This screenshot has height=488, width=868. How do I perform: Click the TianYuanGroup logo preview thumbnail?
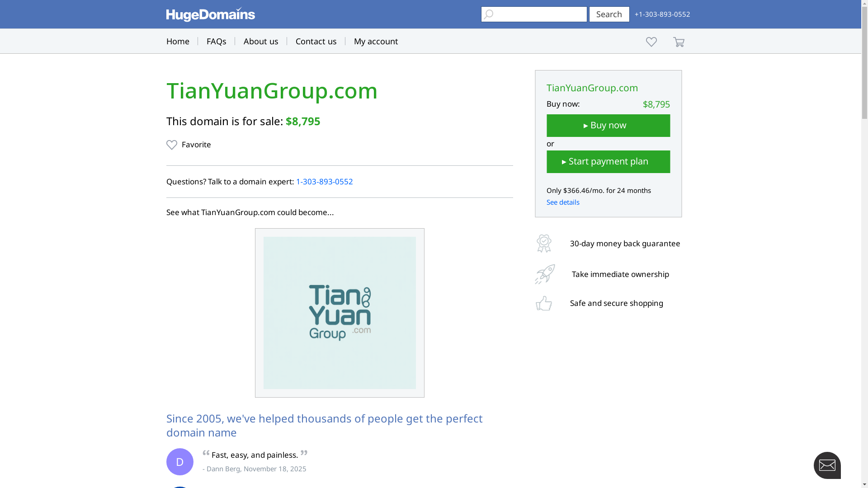point(340,313)
